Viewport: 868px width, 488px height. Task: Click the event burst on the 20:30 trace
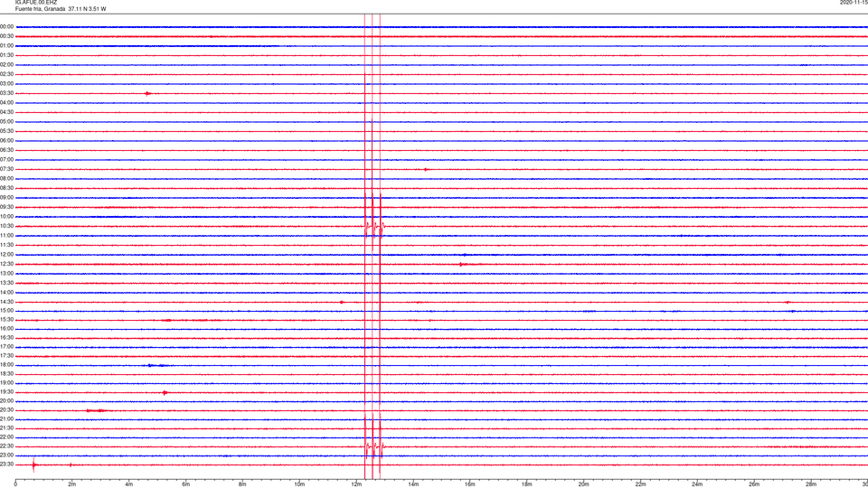tap(98, 410)
